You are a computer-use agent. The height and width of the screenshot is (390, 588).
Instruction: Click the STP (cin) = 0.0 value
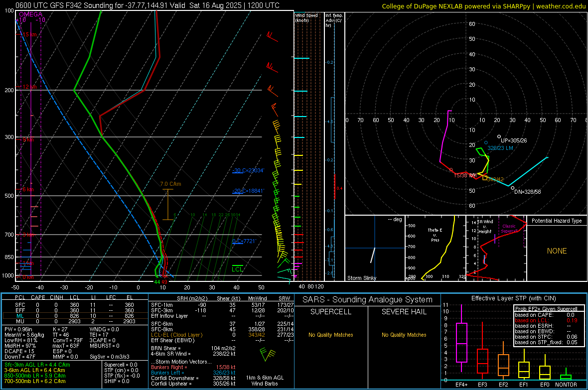point(121,370)
